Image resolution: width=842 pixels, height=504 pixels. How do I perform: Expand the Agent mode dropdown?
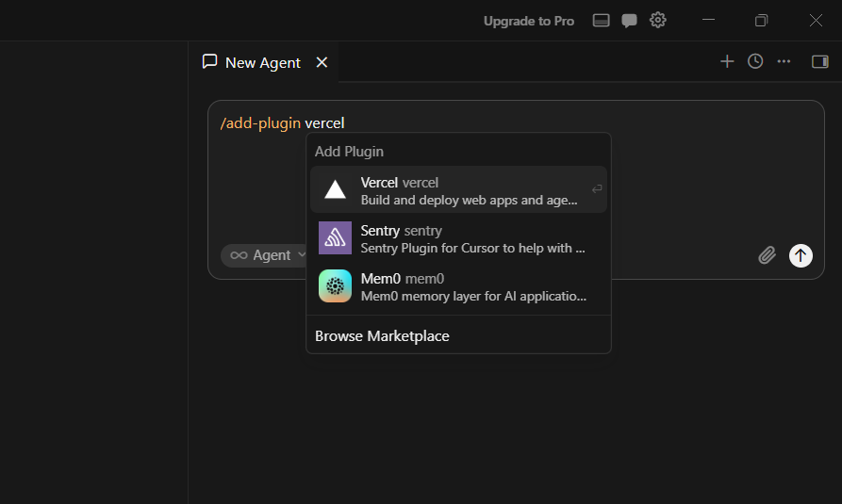click(264, 255)
